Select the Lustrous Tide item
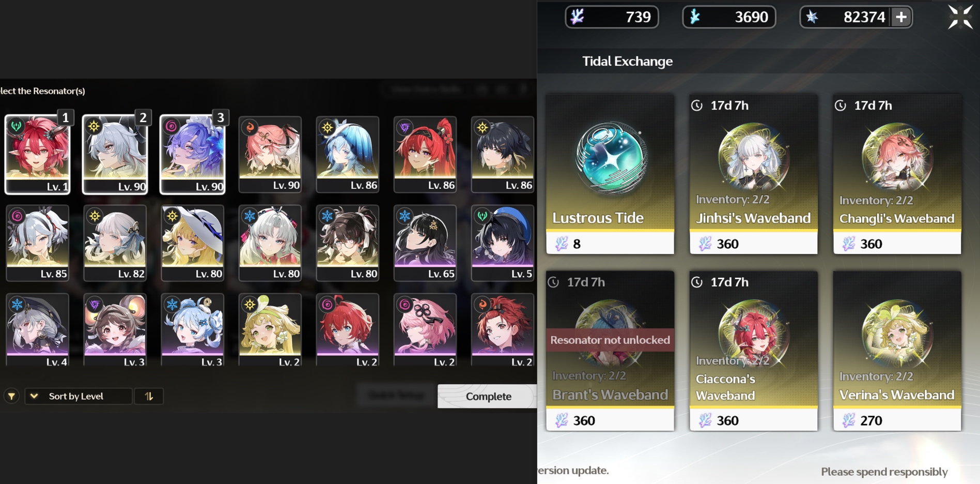The image size is (980, 484). (610, 174)
